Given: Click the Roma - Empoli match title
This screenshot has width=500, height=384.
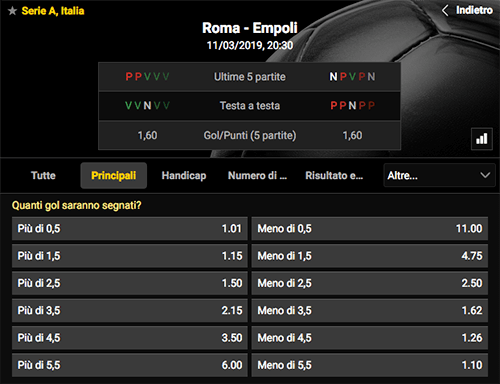Looking at the screenshot, I should point(250,28).
